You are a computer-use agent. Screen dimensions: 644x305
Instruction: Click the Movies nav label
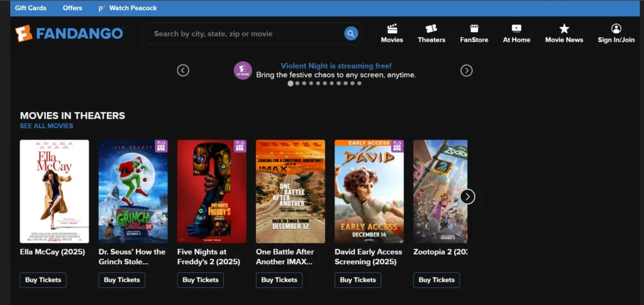point(392,40)
